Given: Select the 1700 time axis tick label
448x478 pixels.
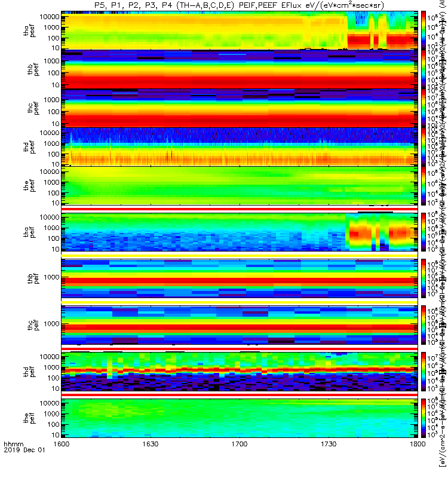Looking at the screenshot, I should pyautogui.click(x=240, y=444).
